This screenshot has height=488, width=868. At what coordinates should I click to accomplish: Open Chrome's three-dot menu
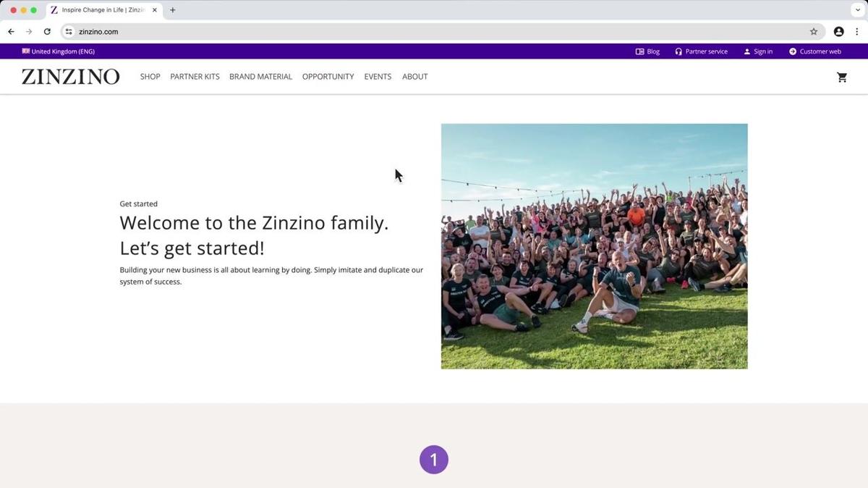coord(856,32)
